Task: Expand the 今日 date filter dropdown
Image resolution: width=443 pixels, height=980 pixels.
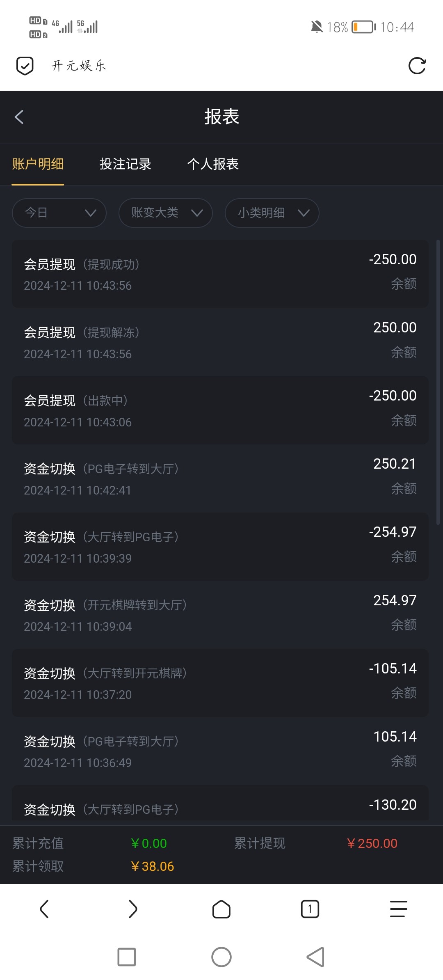Action: [59, 213]
